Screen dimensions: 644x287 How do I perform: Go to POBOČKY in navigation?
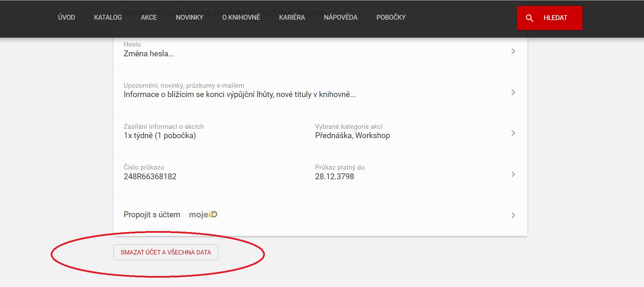[391, 17]
